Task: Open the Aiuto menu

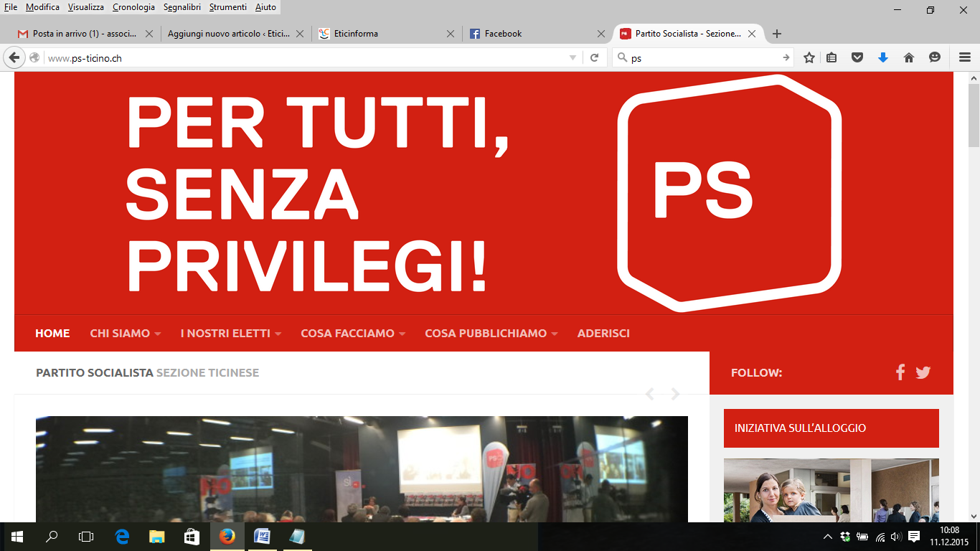Action: point(265,7)
